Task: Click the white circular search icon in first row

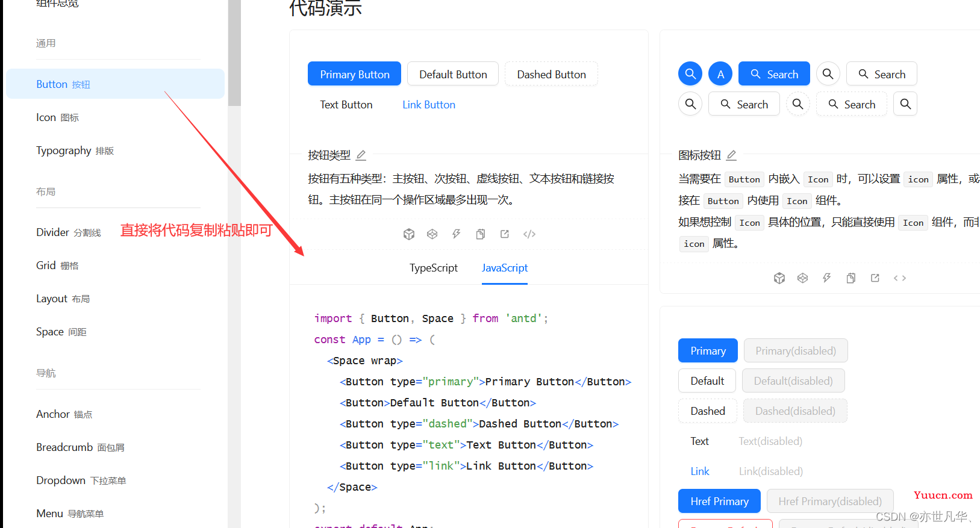Action: pos(828,73)
